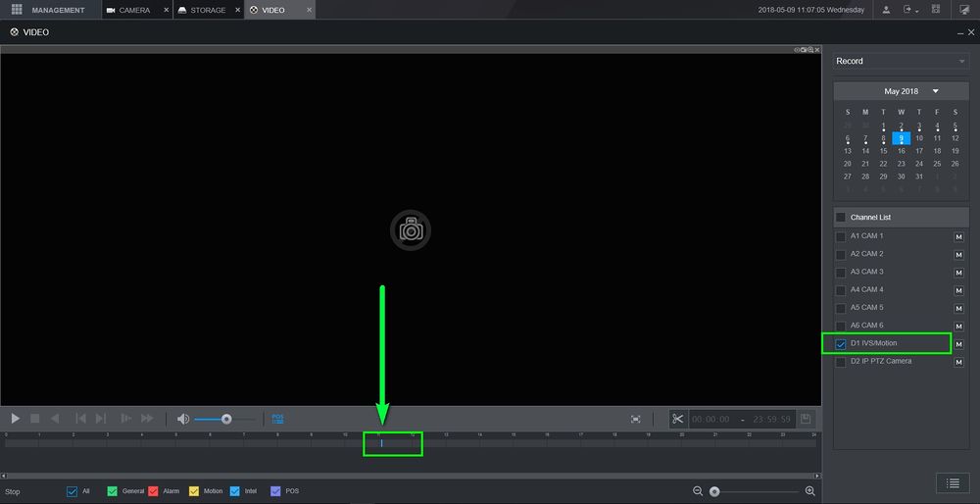Open the file list icon button

pos(953,482)
